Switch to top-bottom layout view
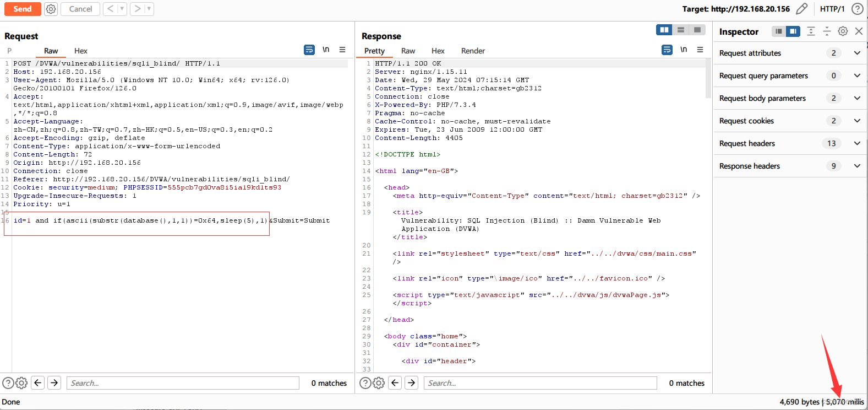868x410 pixels. (x=681, y=30)
